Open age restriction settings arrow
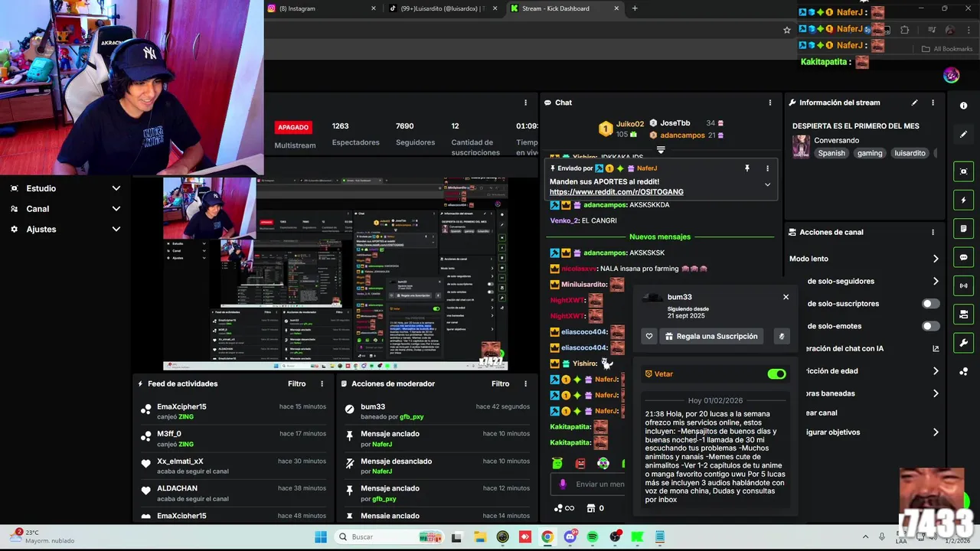This screenshot has width=980, height=551. (x=936, y=371)
